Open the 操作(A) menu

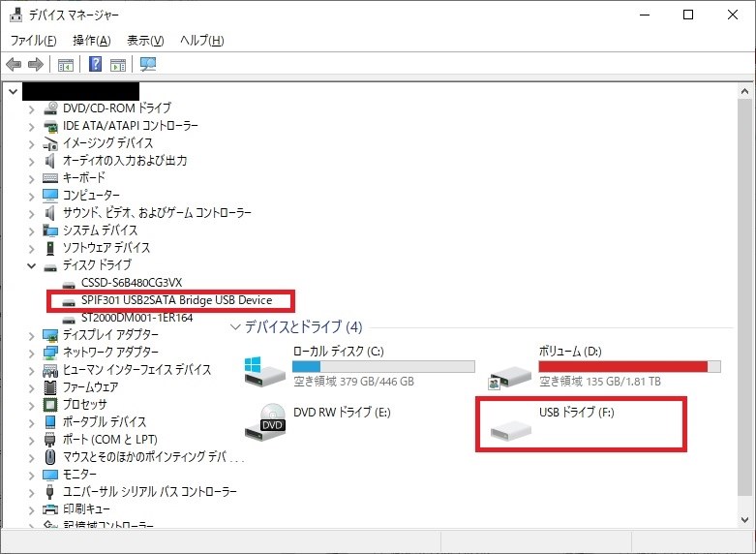point(92,41)
